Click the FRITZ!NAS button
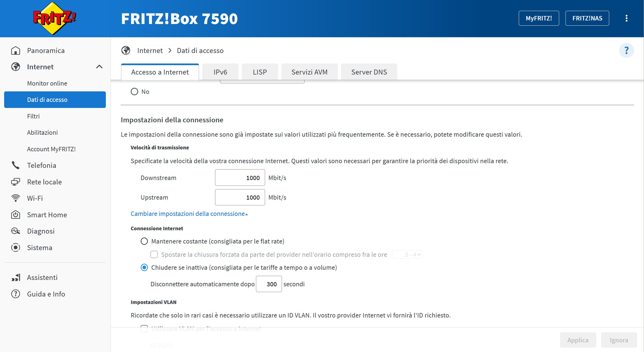The image size is (644, 352). (587, 18)
